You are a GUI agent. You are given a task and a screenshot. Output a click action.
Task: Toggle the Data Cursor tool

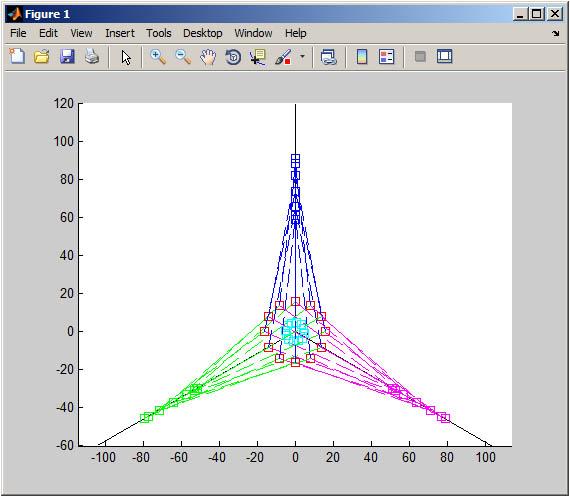click(258, 57)
